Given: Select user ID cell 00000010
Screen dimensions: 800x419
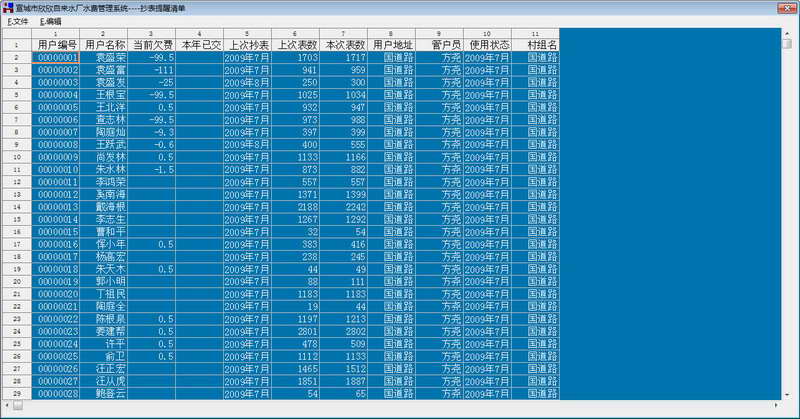Looking at the screenshot, I should [56, 169].
